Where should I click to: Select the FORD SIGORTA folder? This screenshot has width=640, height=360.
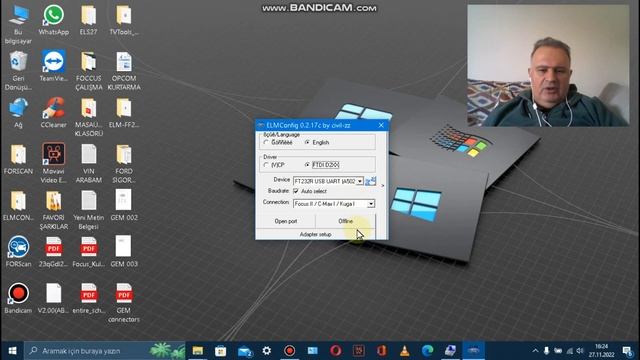124,163
